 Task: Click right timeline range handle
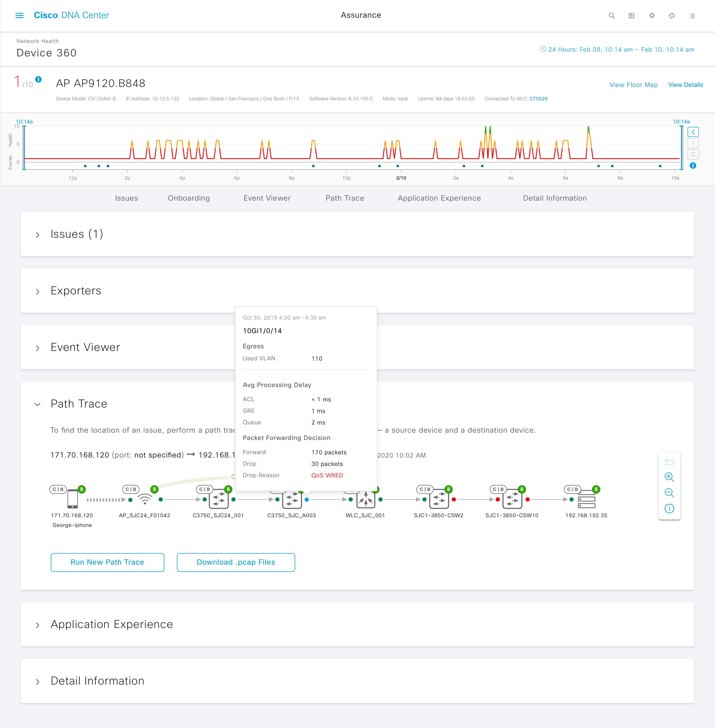pos(682,148)
